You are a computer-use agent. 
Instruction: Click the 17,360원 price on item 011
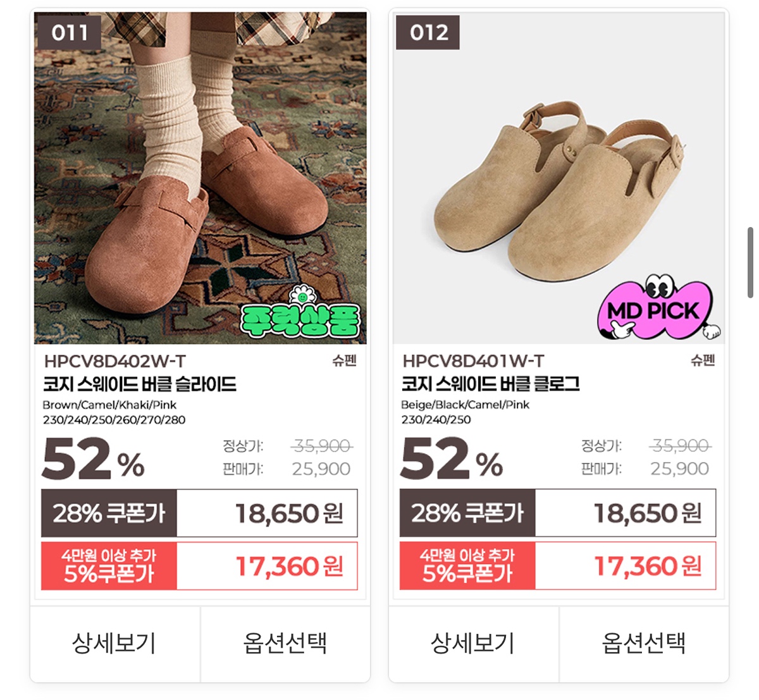coord(290,566)
